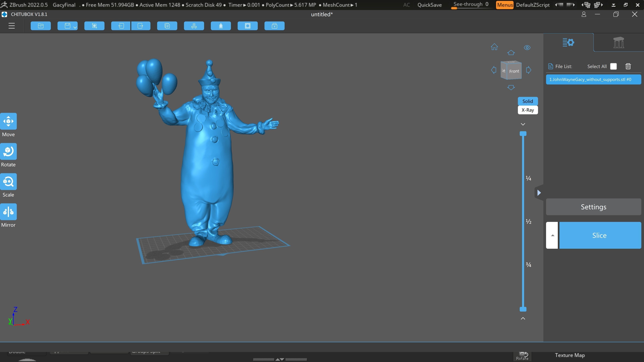Select the Scale tool
644x362 pixels.
8,182
